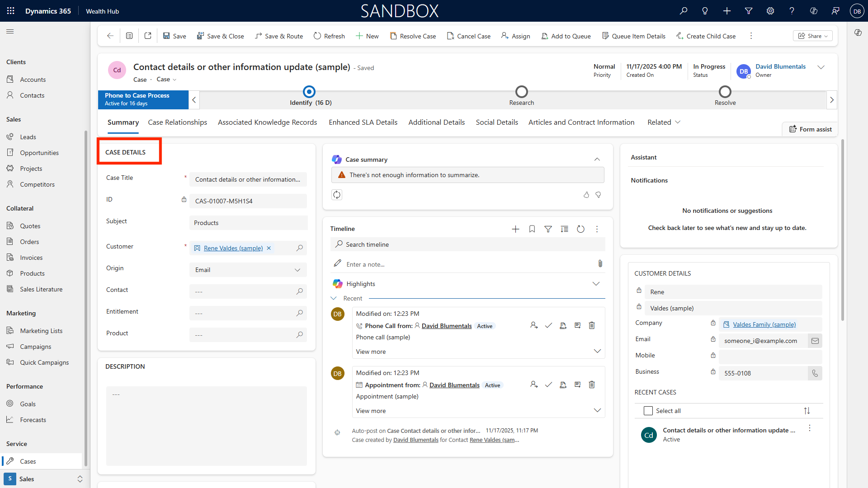
Task: Collapse the left navigation hamburger menu
Action: 10,32
